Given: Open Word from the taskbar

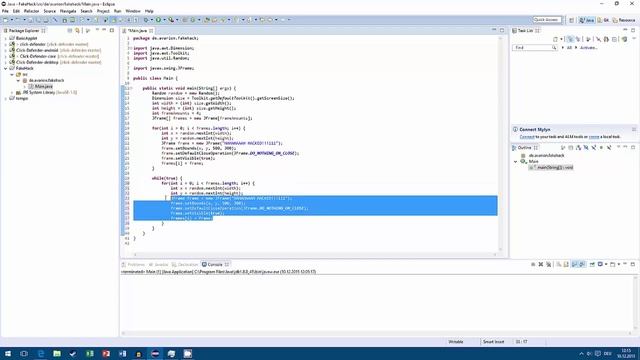Looking at the screenshot, I should tap(122, 353).
